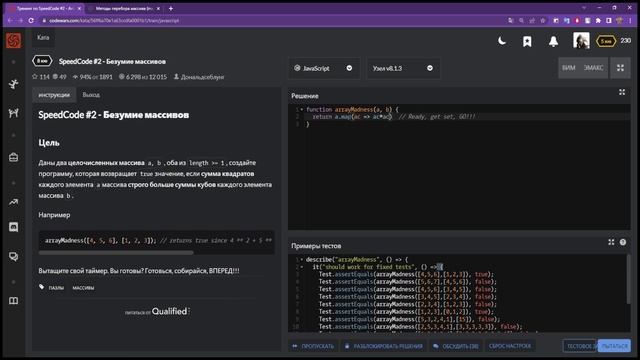Screen dimensions: 640x360
Task: Click the 8 kyu badge beside the kata title
Action: pyautogui.click(x=42, y=61)
